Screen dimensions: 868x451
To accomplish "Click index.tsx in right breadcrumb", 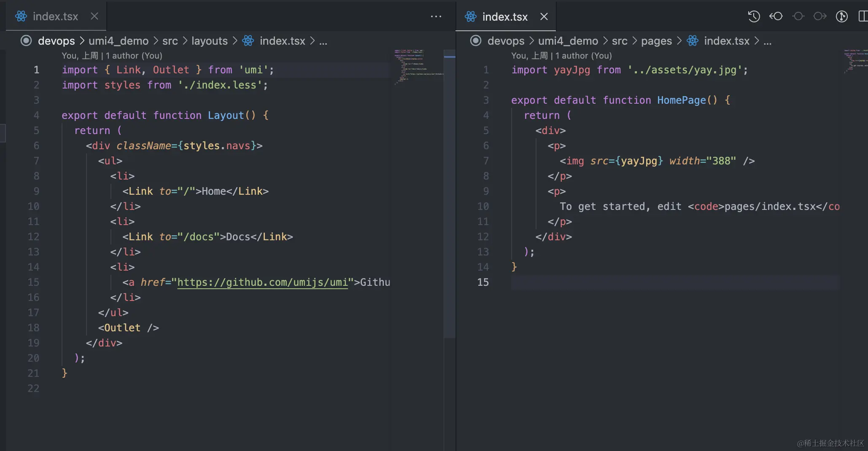I will pyautogui.click(x=727, y=41).
